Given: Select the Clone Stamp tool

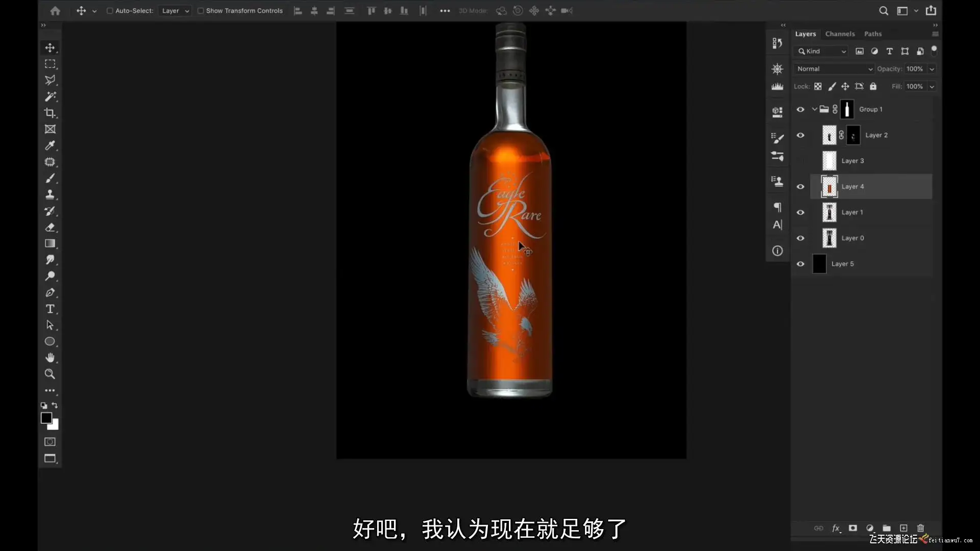Looking at the screenshot, I should click(x=50, y=194).
